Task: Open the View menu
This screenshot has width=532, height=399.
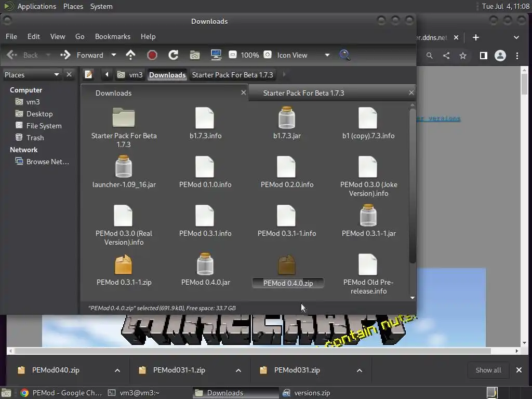Action: coord(58,36)
